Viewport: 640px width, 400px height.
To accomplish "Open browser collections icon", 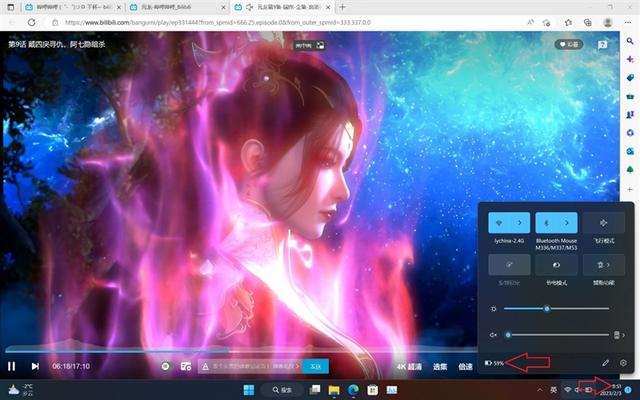I will tap(588, 22).
